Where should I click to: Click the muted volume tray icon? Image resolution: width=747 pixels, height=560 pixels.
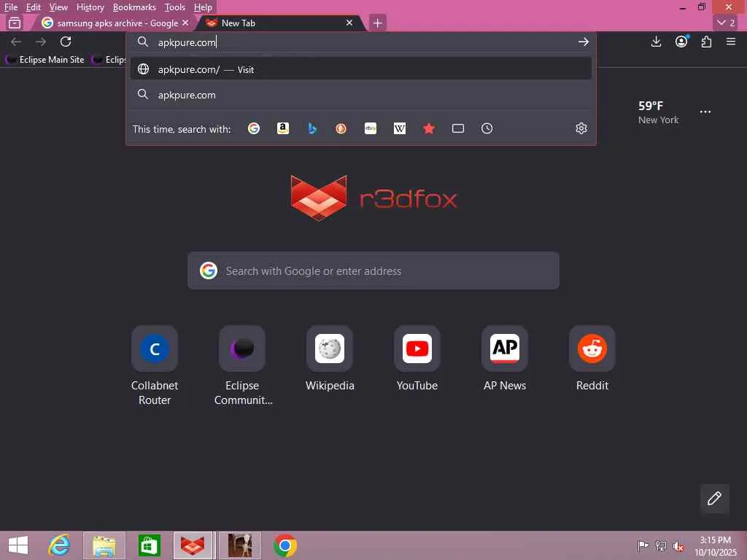coord(678,546)
